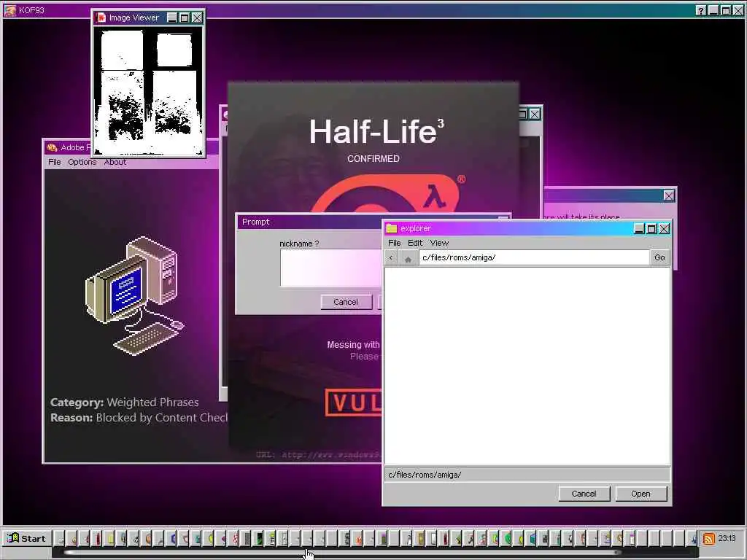
Task: Click the bottom path field in explorer
Action: (527, 475)
